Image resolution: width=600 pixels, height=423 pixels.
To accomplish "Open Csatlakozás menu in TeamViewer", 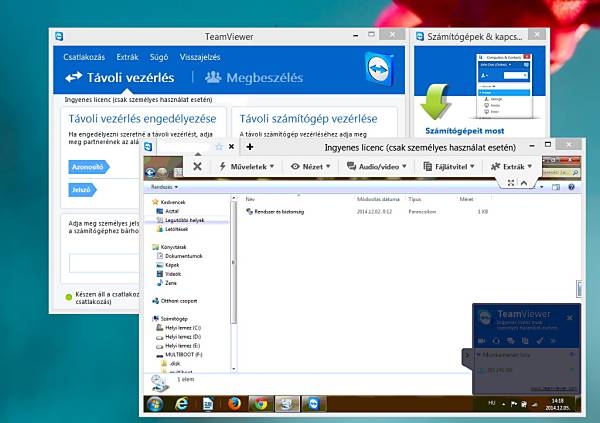I will click(84, 57).
